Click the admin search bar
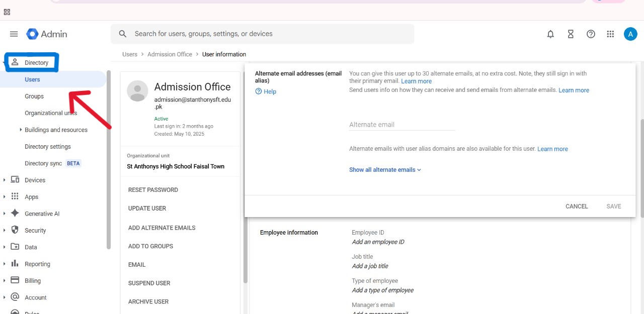Screen dimensions: 644x314 click(x=262, y=34)
